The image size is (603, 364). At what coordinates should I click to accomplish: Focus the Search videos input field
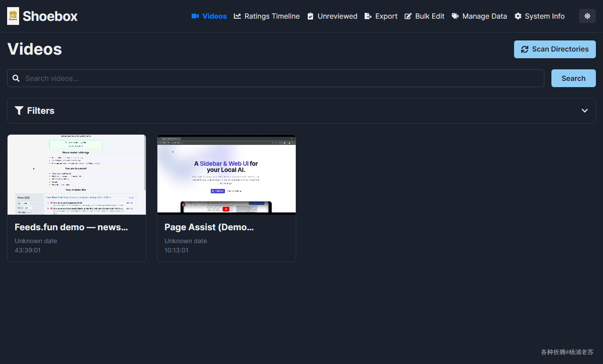276,78
